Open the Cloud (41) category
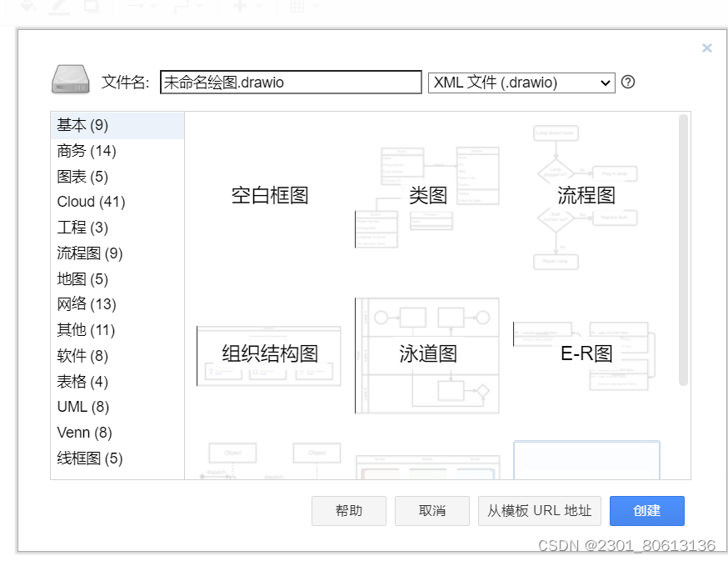728x561 pixels. (90, 202)
